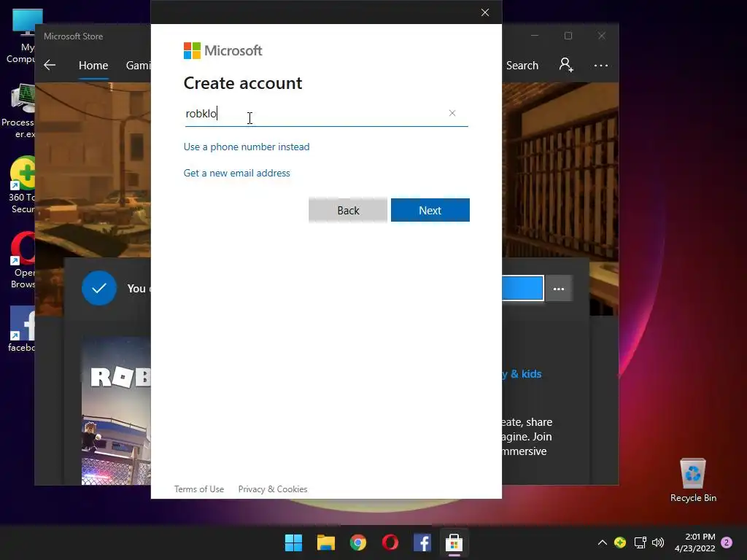Open Privacy & Cookies link
747x560 pixels.
click(x=273, y=489)
